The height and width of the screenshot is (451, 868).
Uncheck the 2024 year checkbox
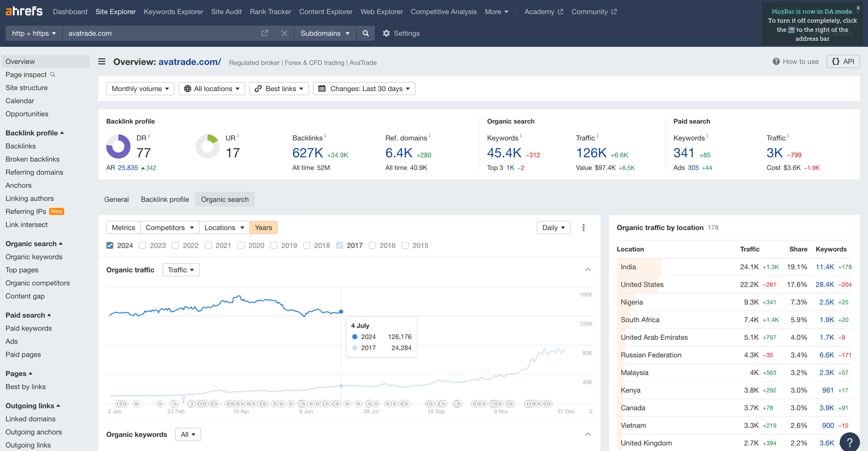coord(110,246)
